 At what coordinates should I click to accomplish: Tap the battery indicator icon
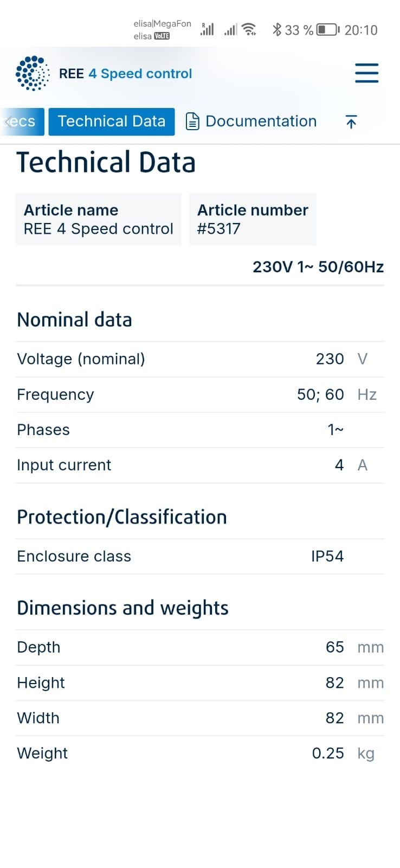click(327, 30)
